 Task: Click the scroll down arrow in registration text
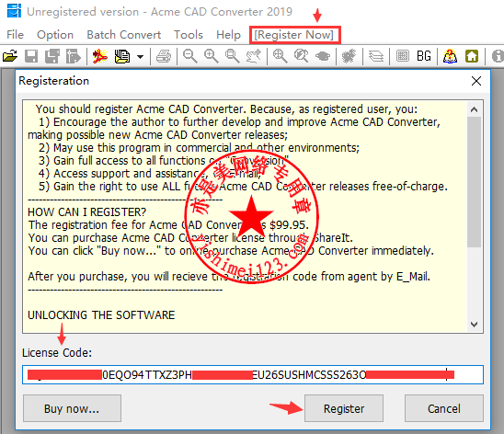click(474, 325)
